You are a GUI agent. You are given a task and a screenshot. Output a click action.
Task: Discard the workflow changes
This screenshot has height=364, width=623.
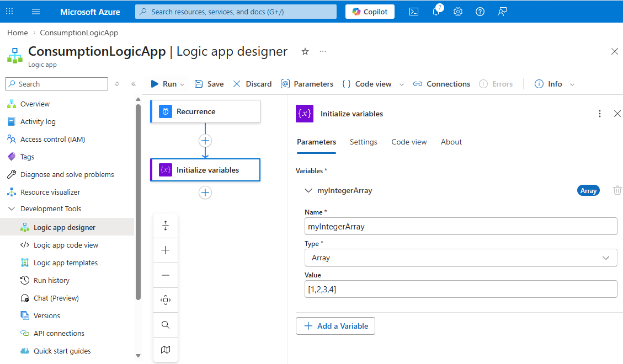click(252, 84)
